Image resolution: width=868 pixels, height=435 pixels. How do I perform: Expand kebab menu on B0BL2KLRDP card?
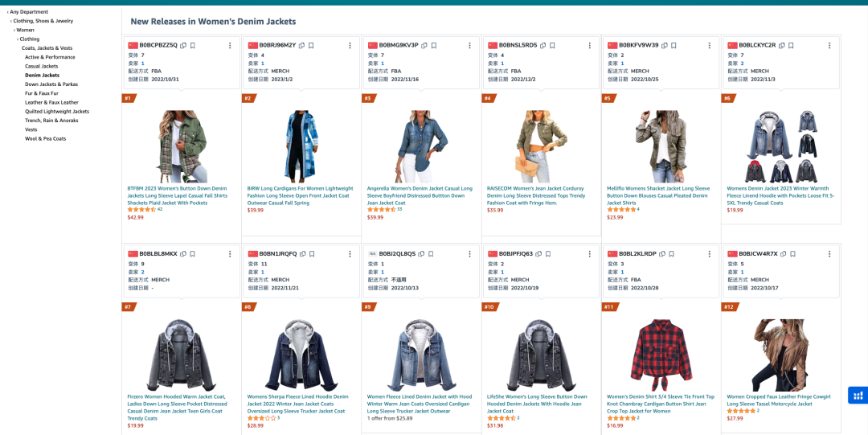click(x=710, y=253)
